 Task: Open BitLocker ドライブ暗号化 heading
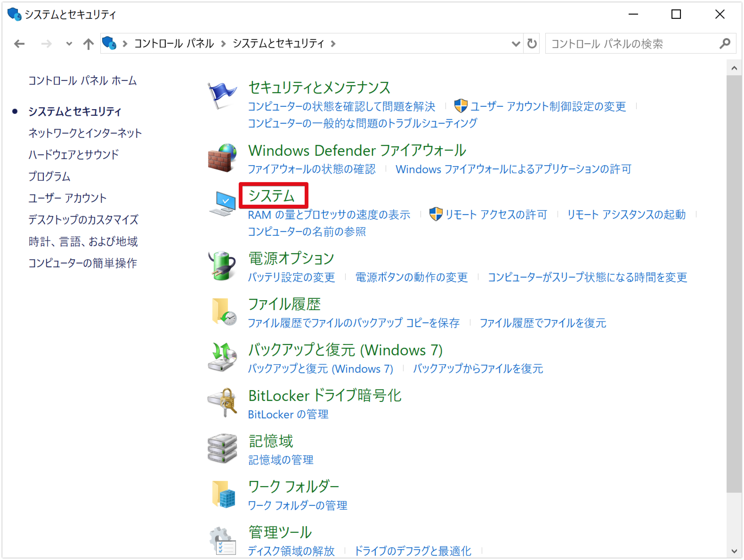tap(324, 395)
